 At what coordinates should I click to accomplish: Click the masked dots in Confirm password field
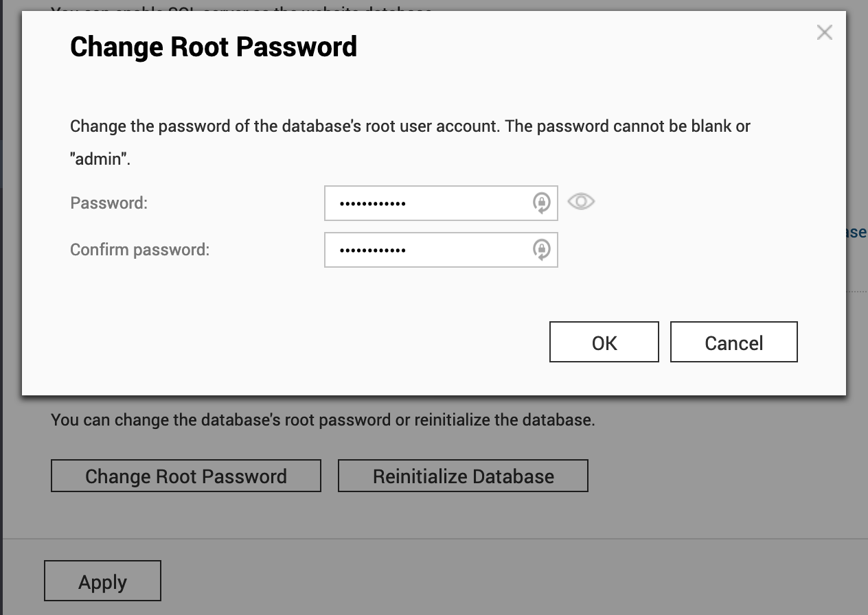pos(373,251)
